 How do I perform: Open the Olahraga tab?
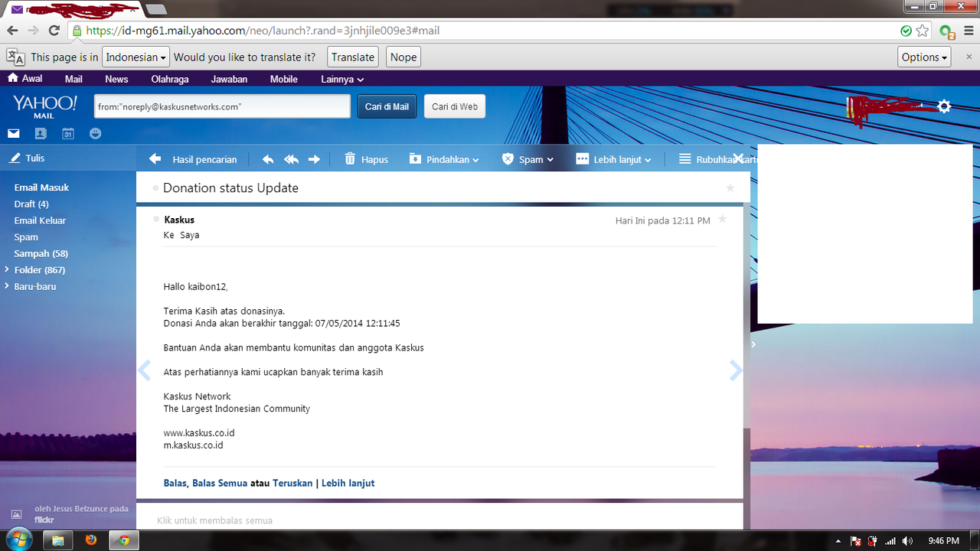170,79
